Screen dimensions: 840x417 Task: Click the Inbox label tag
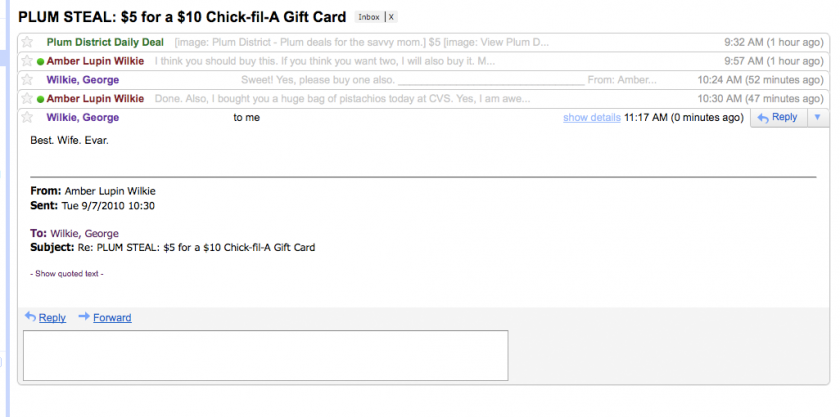pyautogui.click(x=369, y=17)
